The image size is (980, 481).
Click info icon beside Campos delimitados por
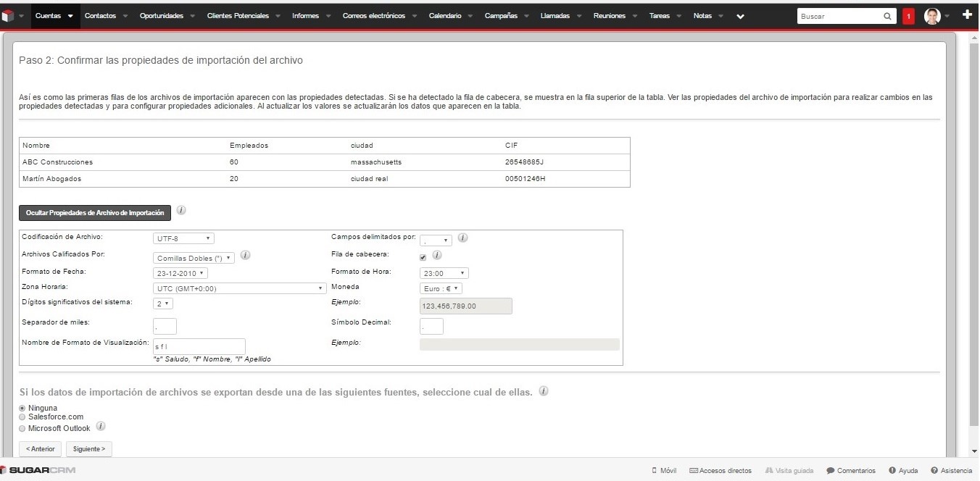462,238
